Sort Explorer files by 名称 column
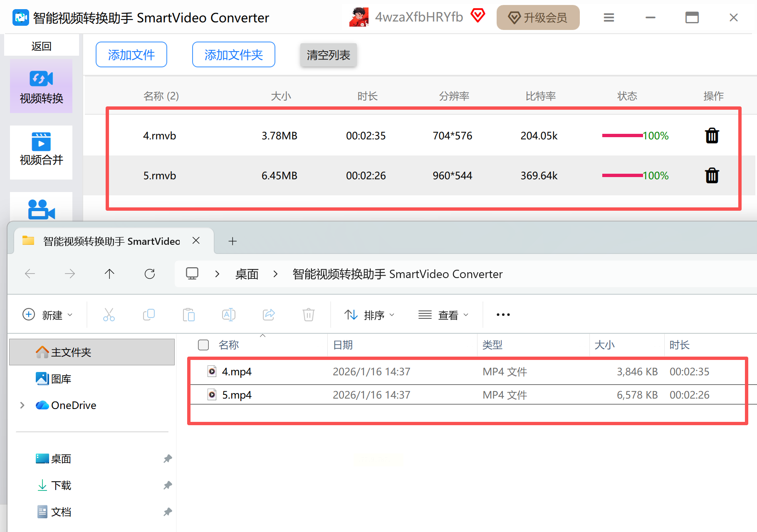Image resolution: width=757 pixels, height=532 pixels. click(x=229, y=345)
